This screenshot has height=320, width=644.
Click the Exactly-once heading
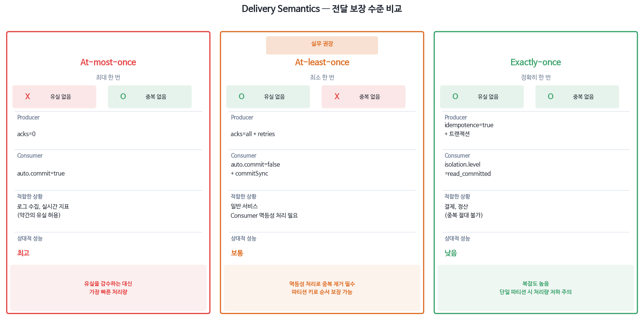click(x=536, y=62)
